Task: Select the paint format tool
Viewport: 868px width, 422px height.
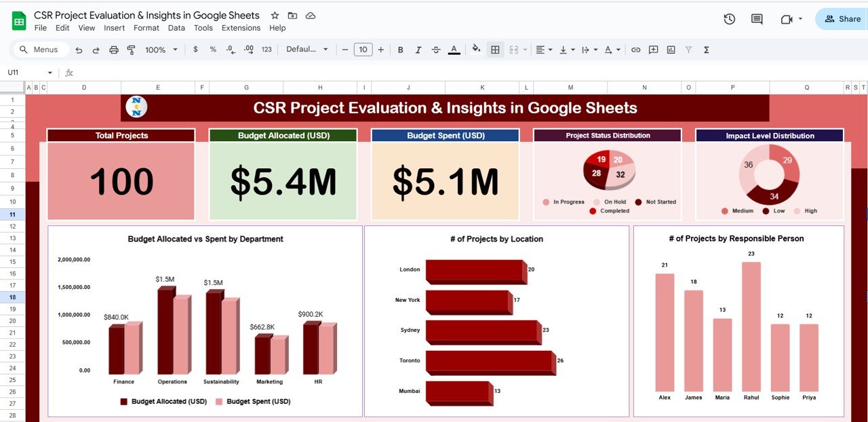Action: pos(132,50)
